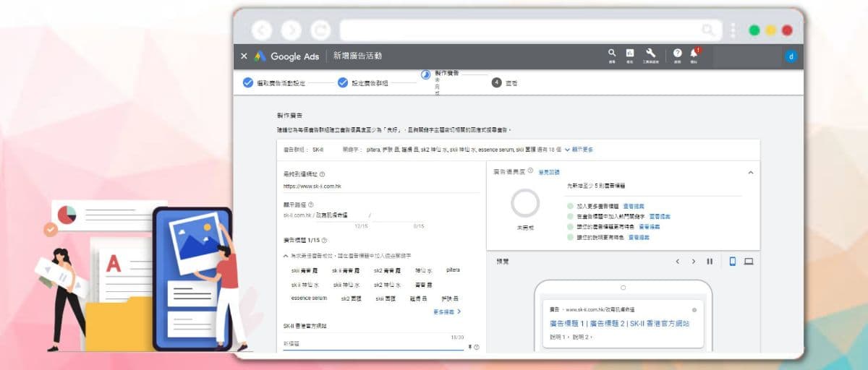This screenshot has width=868, height=370.
Task: Click the first display path field
Action: [342, 216]
